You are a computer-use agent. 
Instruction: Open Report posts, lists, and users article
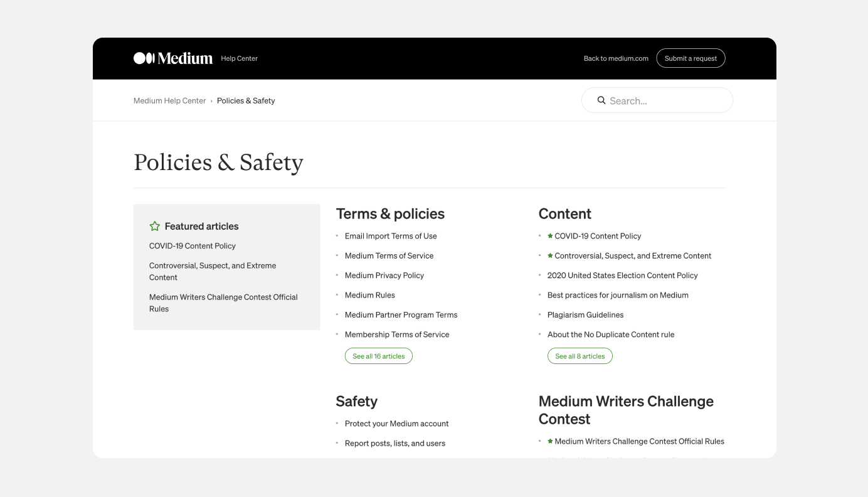395,443
